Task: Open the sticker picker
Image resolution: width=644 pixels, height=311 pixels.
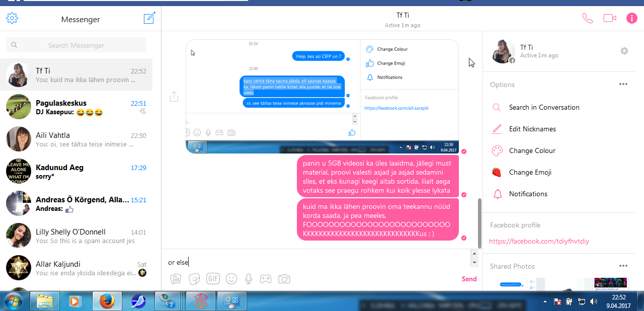Action: click(x=194, y=278)
